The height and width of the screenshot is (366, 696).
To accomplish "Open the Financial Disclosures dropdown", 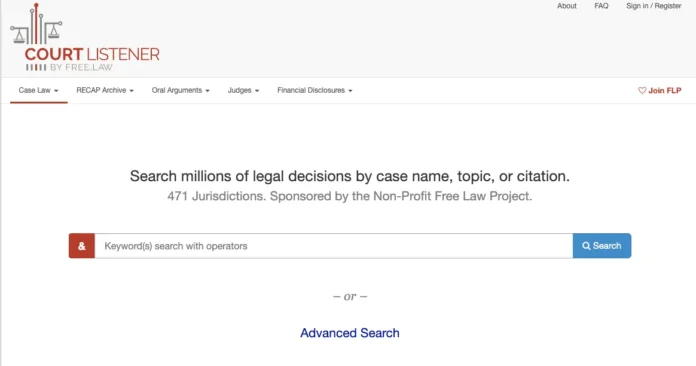I will tap(315, 91).
